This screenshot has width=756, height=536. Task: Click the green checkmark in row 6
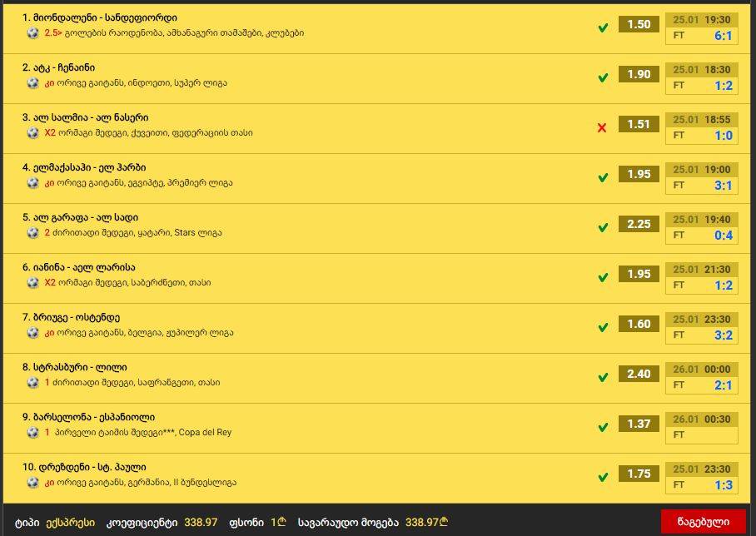[603, 278]
